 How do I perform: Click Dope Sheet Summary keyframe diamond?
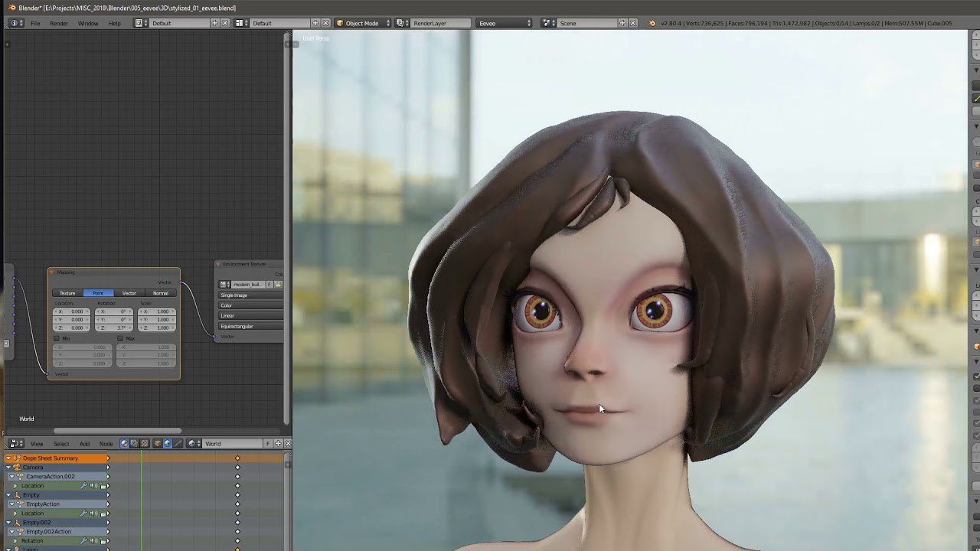(x=237, y=458)
